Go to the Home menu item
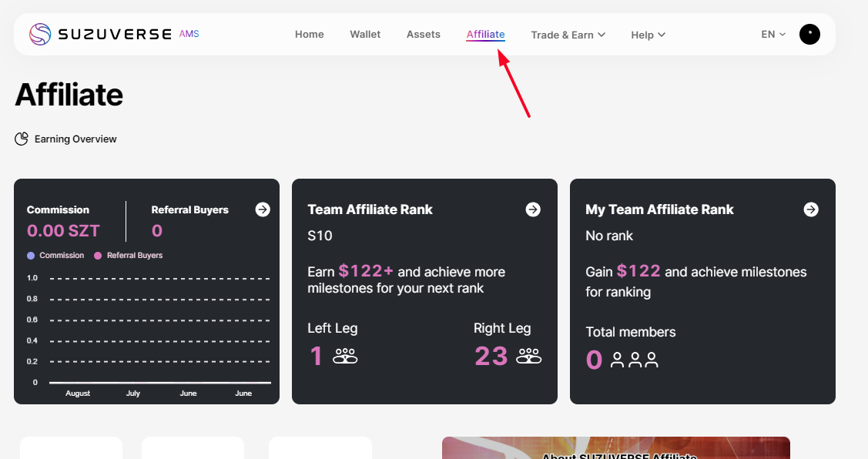 (x=310, y=35)
